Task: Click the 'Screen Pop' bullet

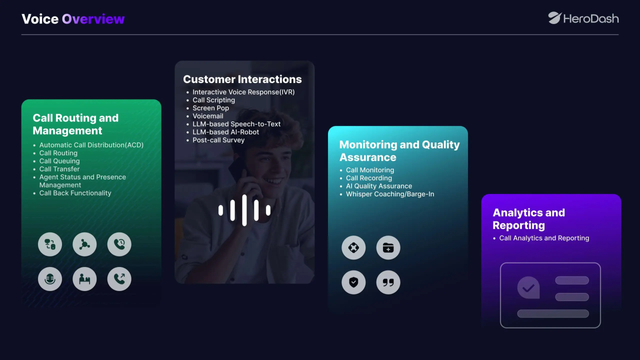Action: tap(211, 108)
